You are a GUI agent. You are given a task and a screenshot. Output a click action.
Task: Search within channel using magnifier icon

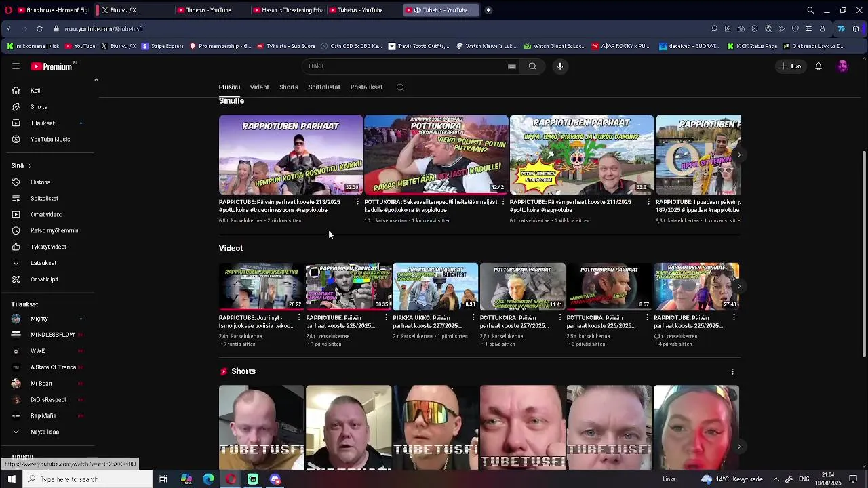pyautogui.click(x=400, y=87)
